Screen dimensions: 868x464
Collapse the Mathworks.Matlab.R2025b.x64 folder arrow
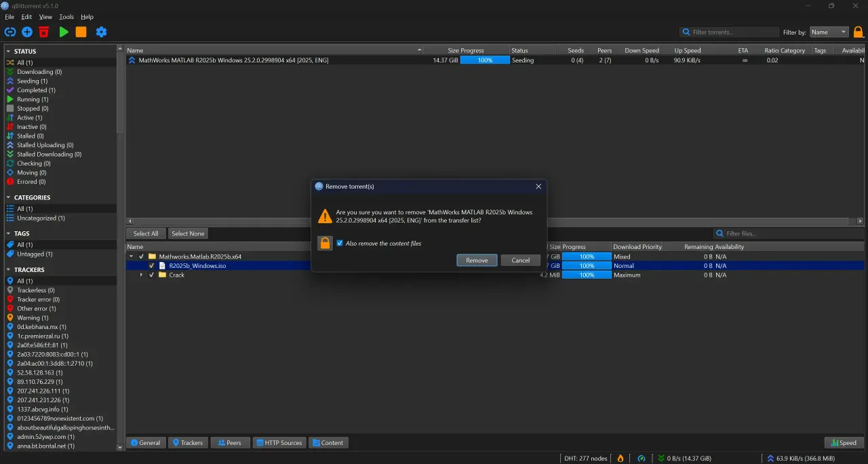[131, 256]
